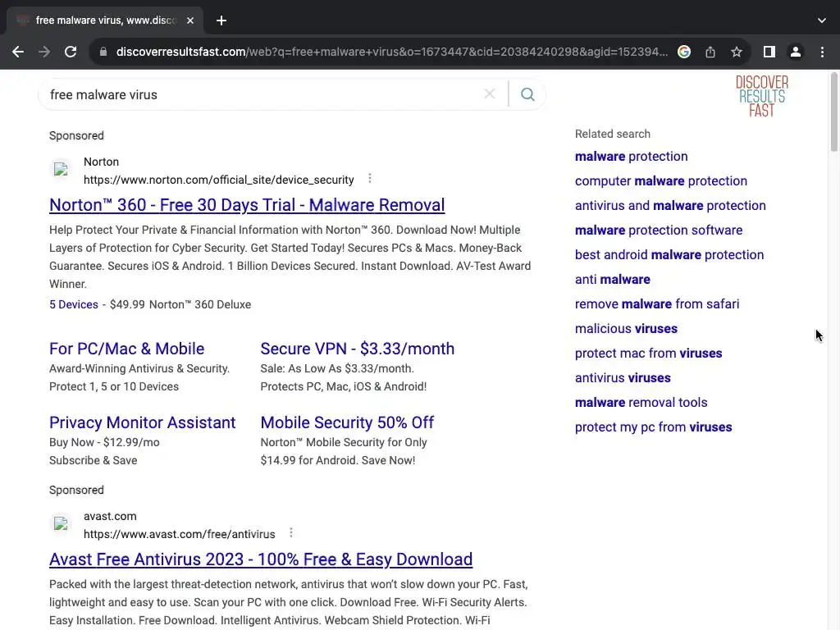The image size is (840, 630).
Task: Open the Avast ad options dots
Action: tap(291, 532)
